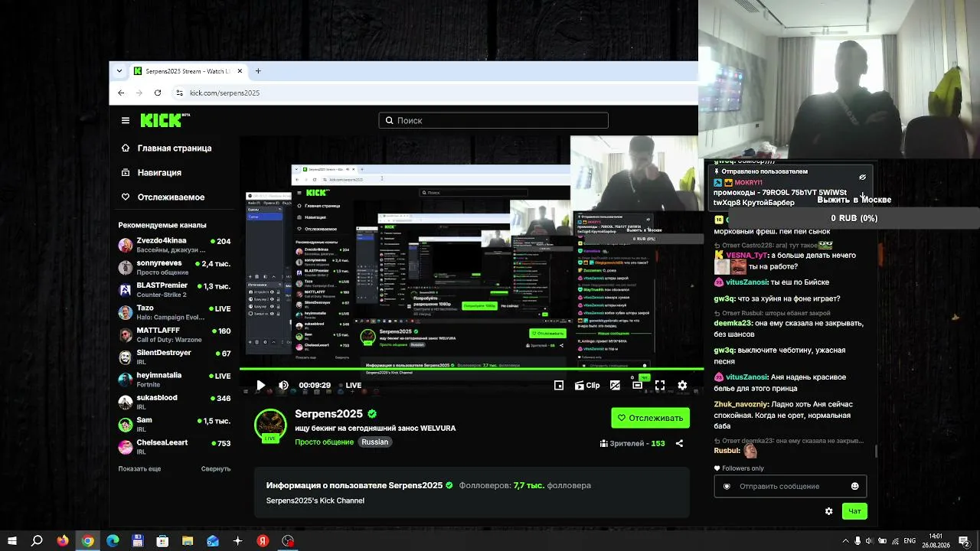Hide the pinned message in chat
980x551 pixels.
click(x=862, y=177)
